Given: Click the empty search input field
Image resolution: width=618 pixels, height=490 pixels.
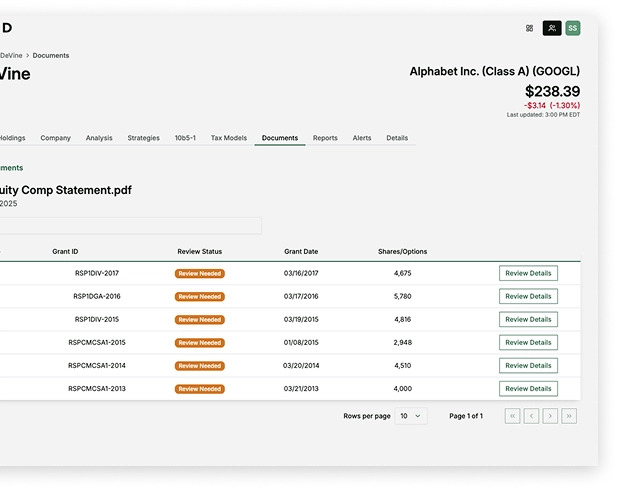Looking at the screenshot, I should click(130, 226).
